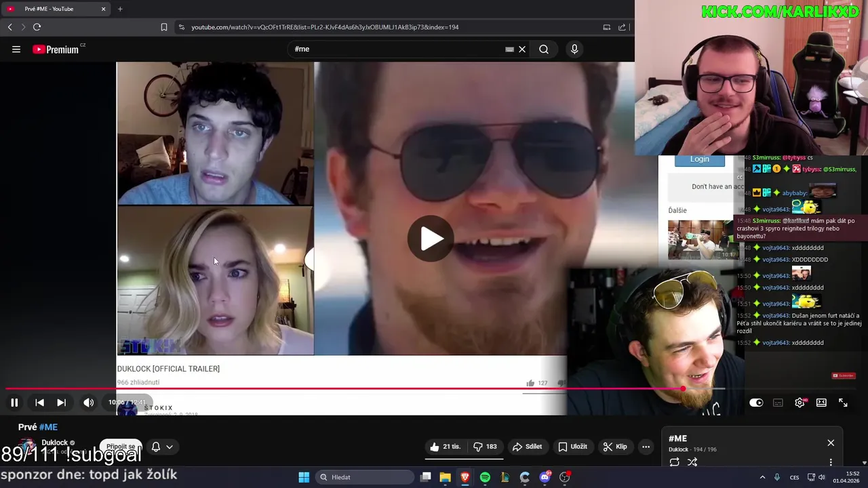
Task: Switch to Brave browser on taskbar
Action: click(465, 477)
